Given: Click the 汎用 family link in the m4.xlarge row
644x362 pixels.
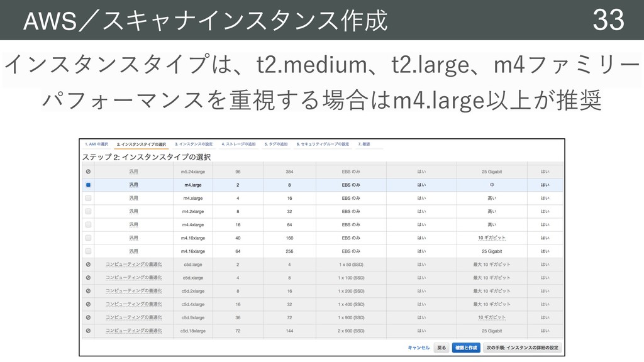Looking at the screenshot, I should [134, 198].
